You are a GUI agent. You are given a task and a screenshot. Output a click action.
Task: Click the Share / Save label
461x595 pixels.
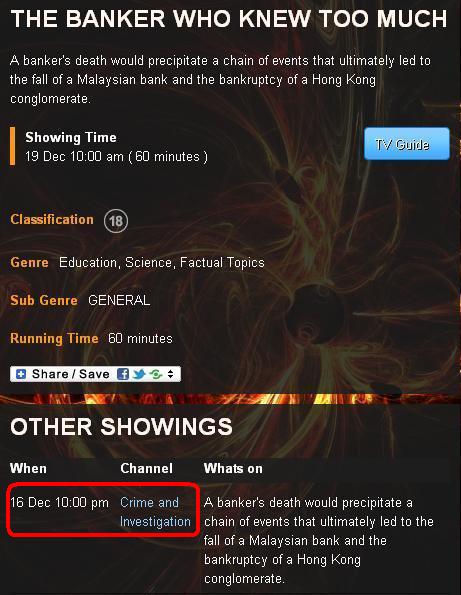(71, 374)
